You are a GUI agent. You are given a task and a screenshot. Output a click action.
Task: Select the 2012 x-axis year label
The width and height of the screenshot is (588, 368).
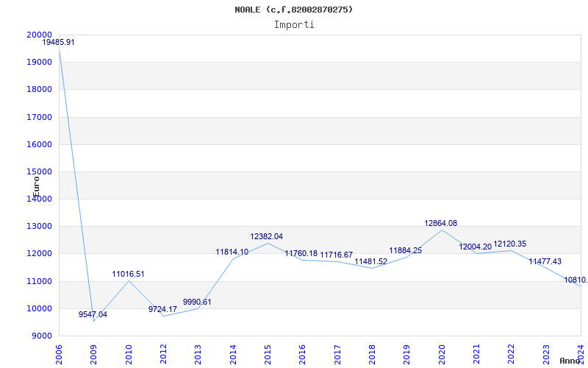pos(163,354)
